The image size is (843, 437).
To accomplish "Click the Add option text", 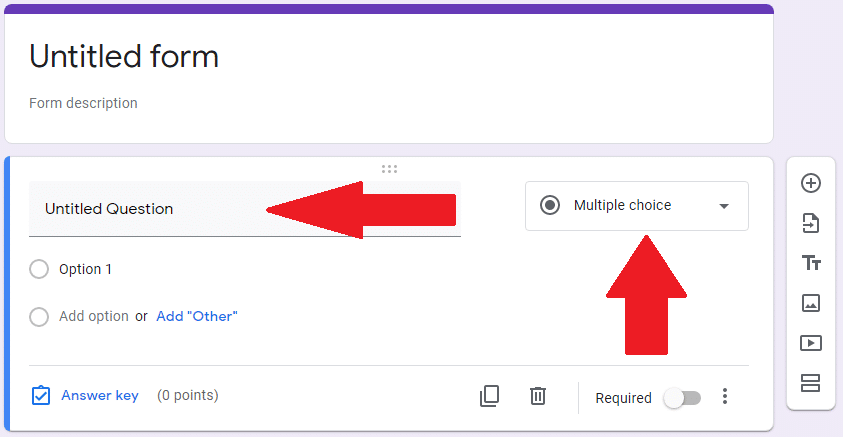I will (x=94, y=316).
